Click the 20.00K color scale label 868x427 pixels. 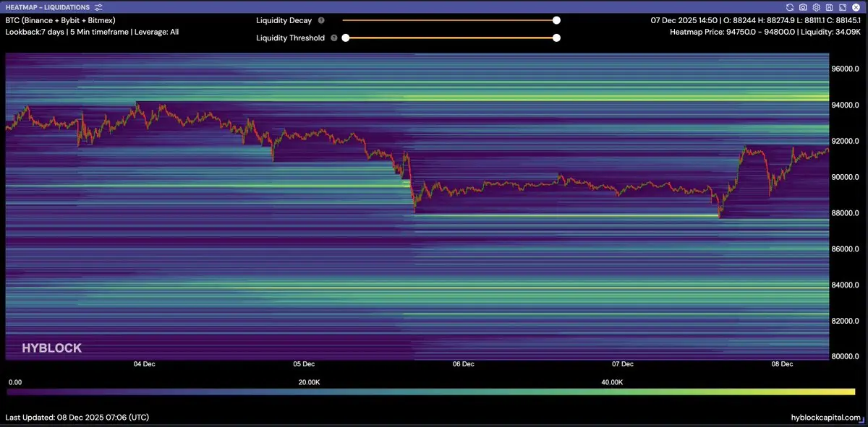309,382
